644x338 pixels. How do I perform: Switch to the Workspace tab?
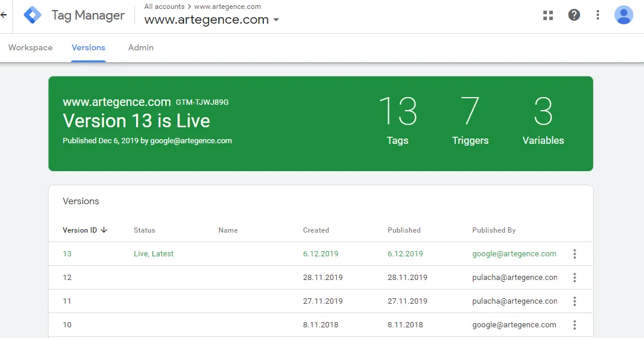click(x=30, y=47)
